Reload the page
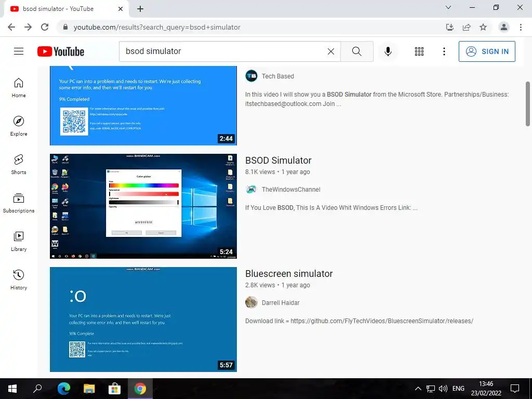Image resolution: width=532 pixels, height=399 pixels. coord(45,27)
